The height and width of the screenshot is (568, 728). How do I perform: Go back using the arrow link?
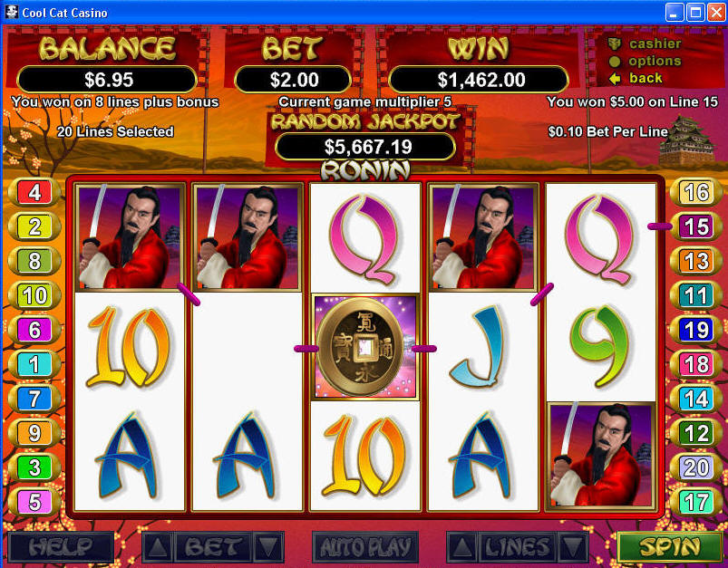click(636, 79)
